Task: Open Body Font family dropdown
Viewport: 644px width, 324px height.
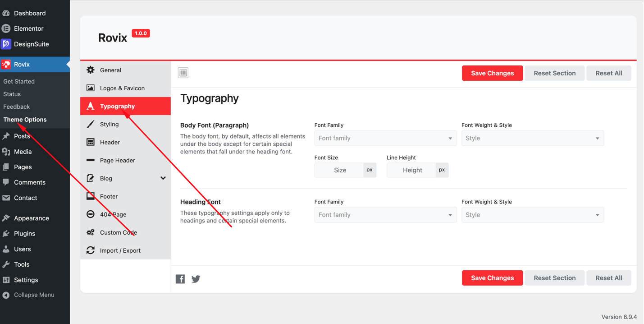Action: pyautogui.click(x=385, y=138)
